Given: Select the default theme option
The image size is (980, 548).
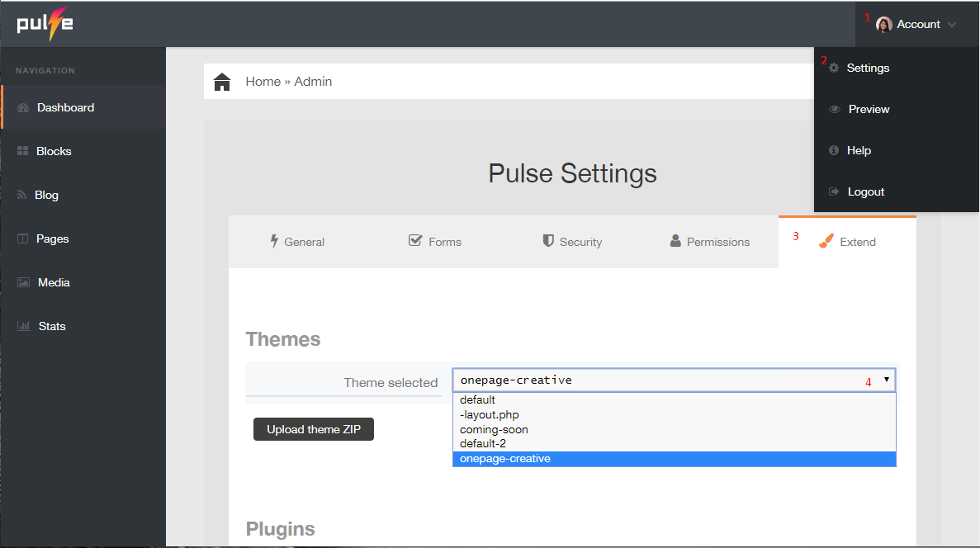Looking at the screenshot, I should [674, 400].
